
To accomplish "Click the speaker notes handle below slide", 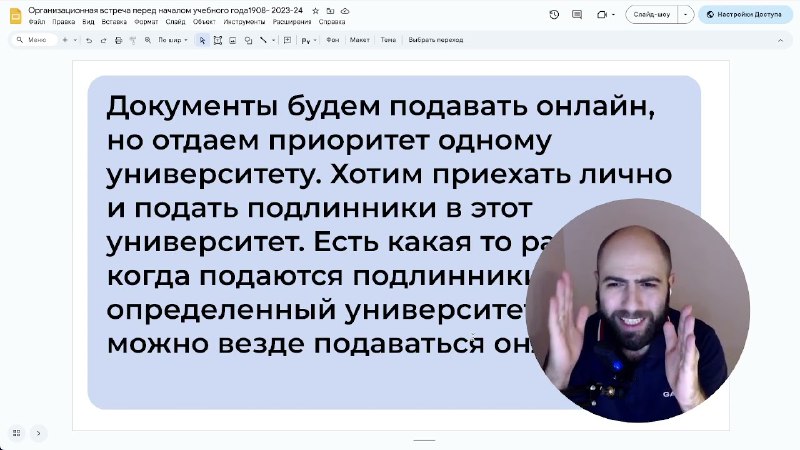I will click(x=424, y=440).
